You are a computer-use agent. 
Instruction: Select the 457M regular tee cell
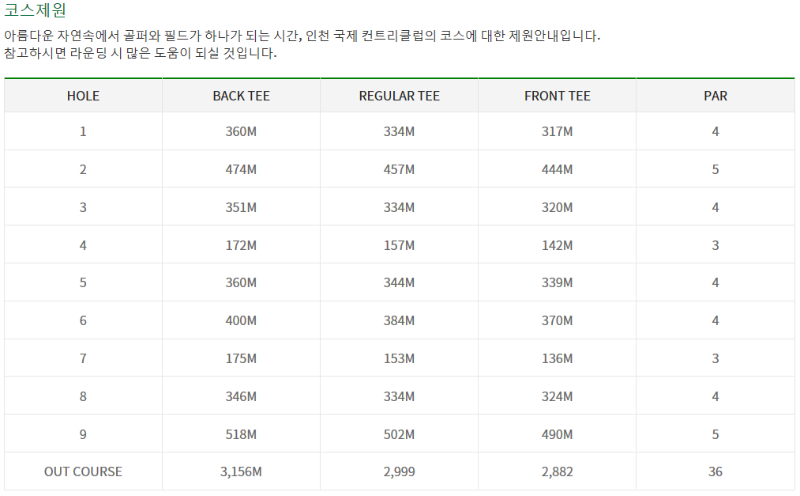click(399, 169)
